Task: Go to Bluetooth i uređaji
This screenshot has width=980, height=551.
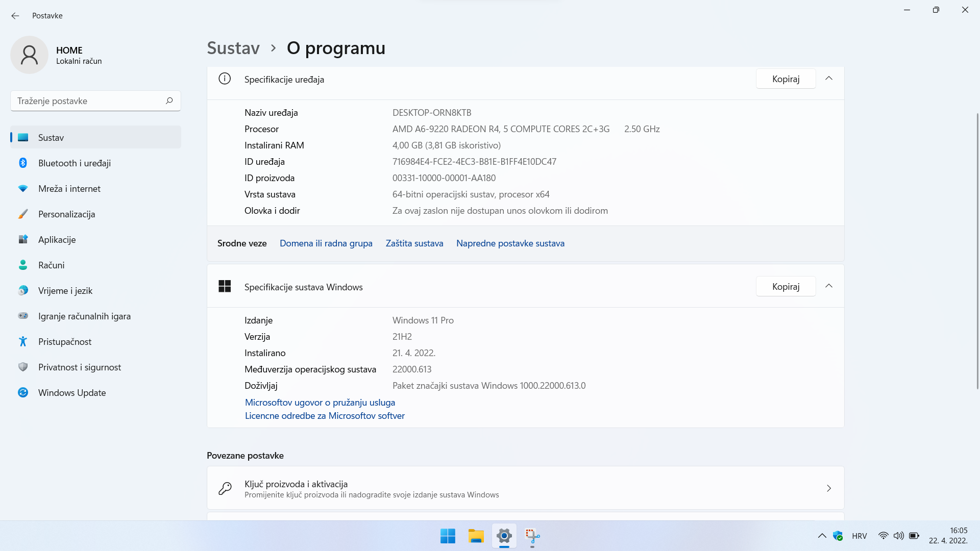Action: (95, 163)
